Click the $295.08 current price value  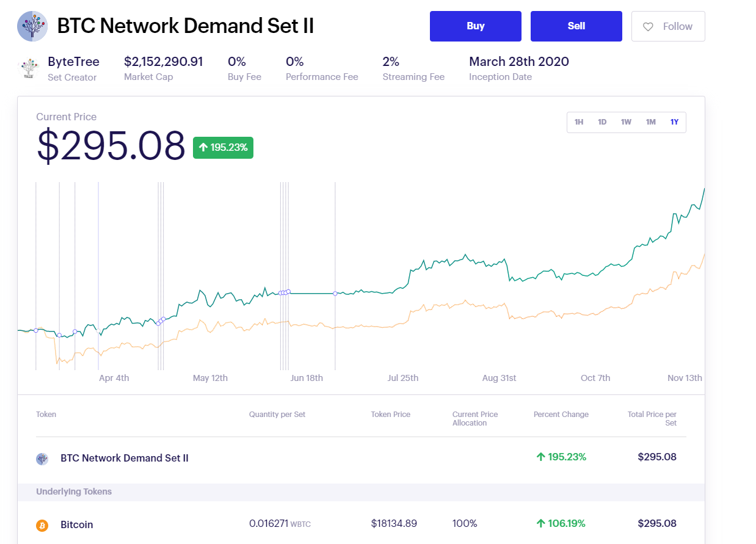[111, 147]
